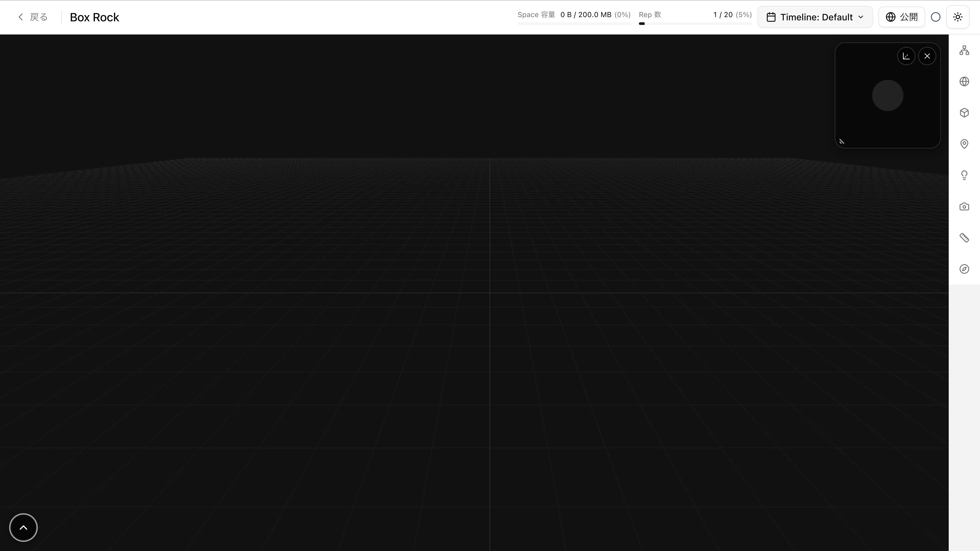Open the camera panel icon
The image size is (980, 551).
pos(964,206)
